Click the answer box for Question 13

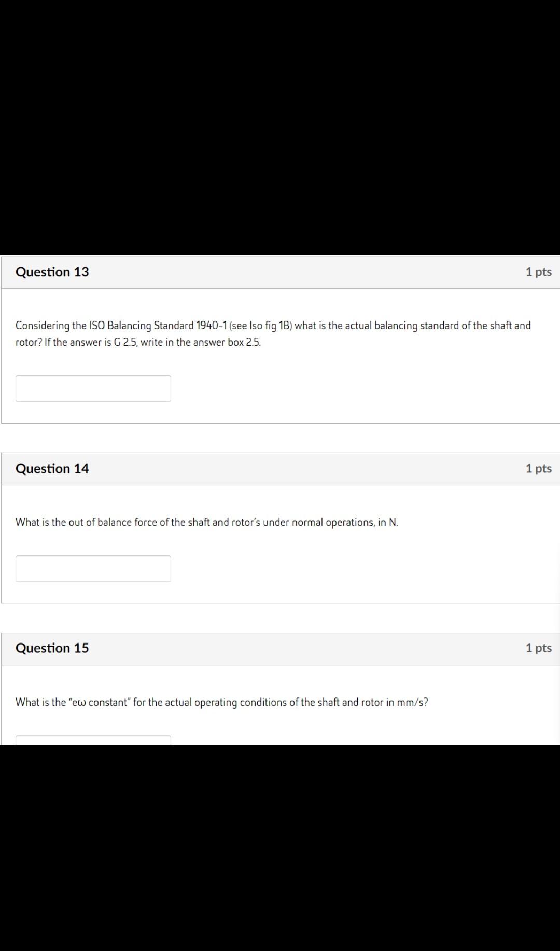click(x=93, y=388)
